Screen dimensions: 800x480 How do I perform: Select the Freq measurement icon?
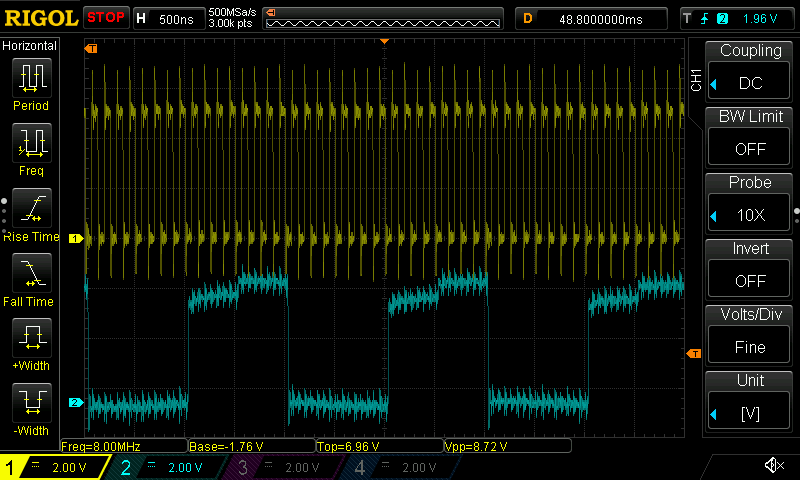(32, 142)
